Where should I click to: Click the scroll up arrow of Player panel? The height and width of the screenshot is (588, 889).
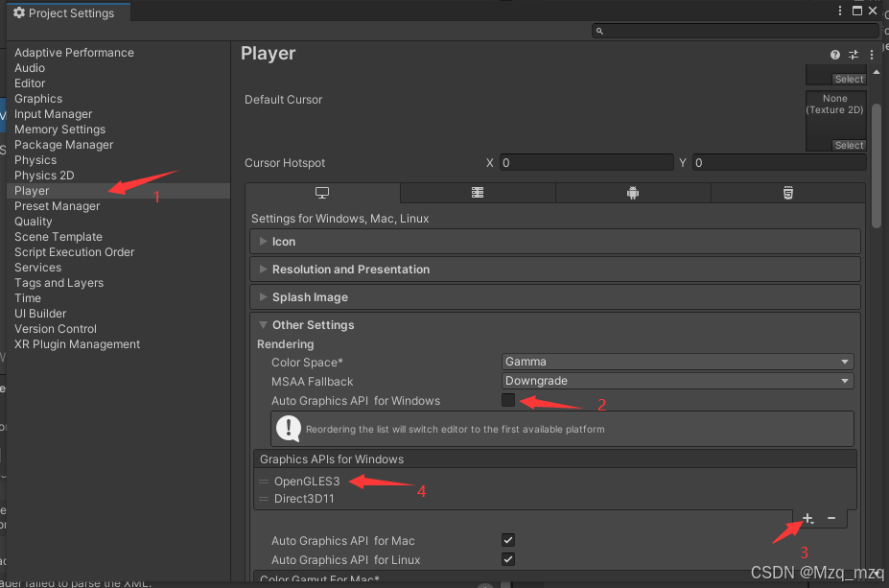[877, 72]
